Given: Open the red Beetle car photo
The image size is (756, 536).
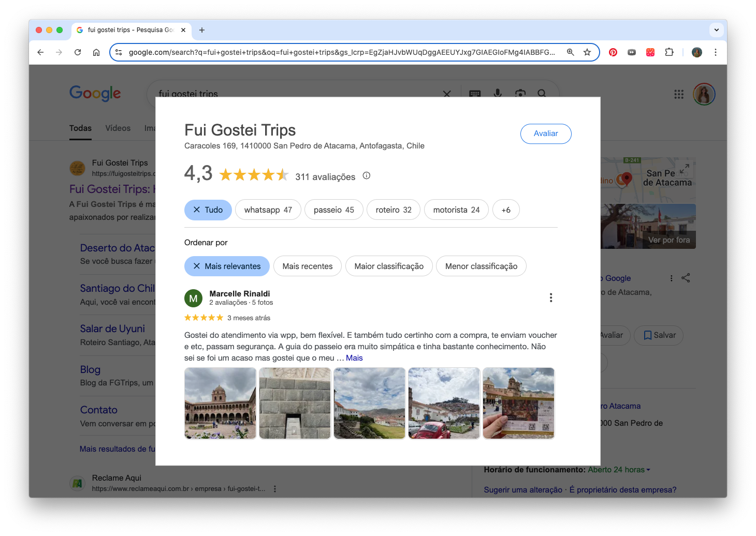Looking at the screenshot, I should (x=444, y=404).
